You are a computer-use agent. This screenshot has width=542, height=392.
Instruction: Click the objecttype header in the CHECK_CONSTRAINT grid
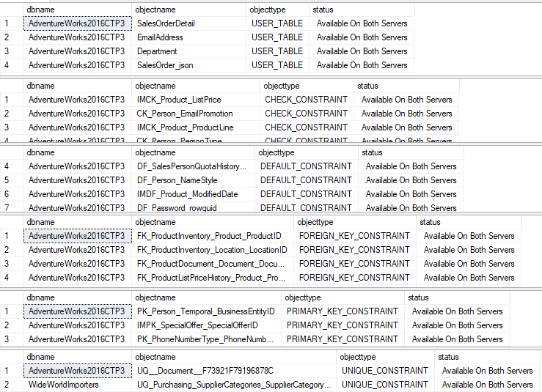(x=307, y=86)
